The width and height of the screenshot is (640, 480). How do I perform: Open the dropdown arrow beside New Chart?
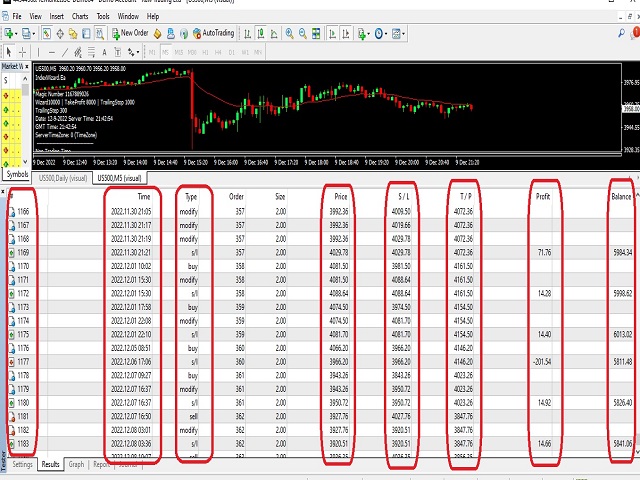point(16,34)
